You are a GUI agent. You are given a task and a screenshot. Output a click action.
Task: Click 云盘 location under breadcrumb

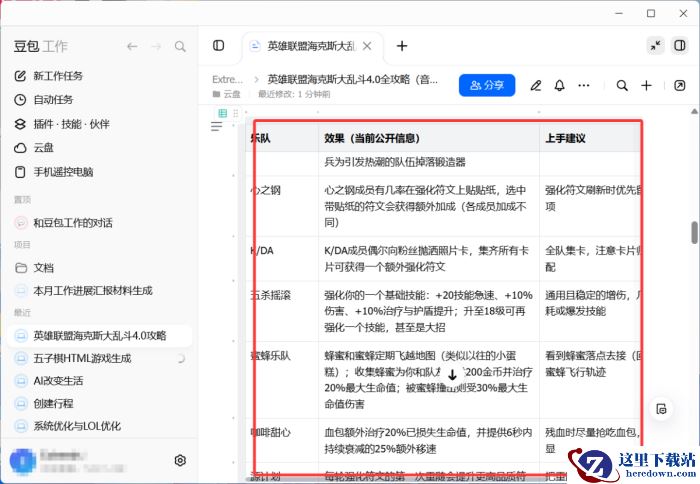(x=227, y=94)
